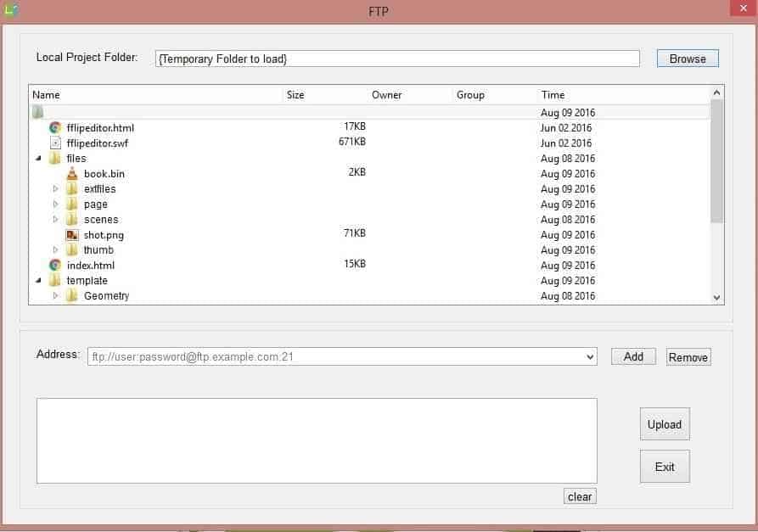The width and height of the screenshot is (758, 532).
Task: Open the Address dropdown arrow
Action: tap(590, 357)
